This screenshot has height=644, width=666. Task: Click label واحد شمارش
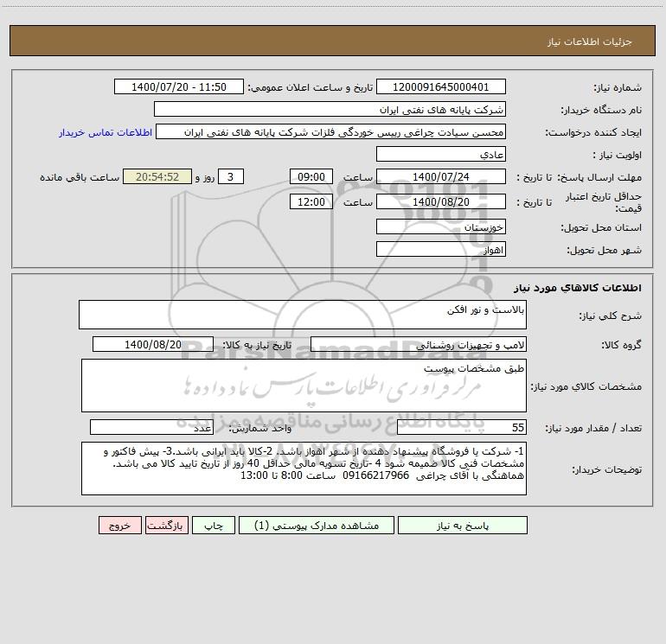(x=260, y=429)
